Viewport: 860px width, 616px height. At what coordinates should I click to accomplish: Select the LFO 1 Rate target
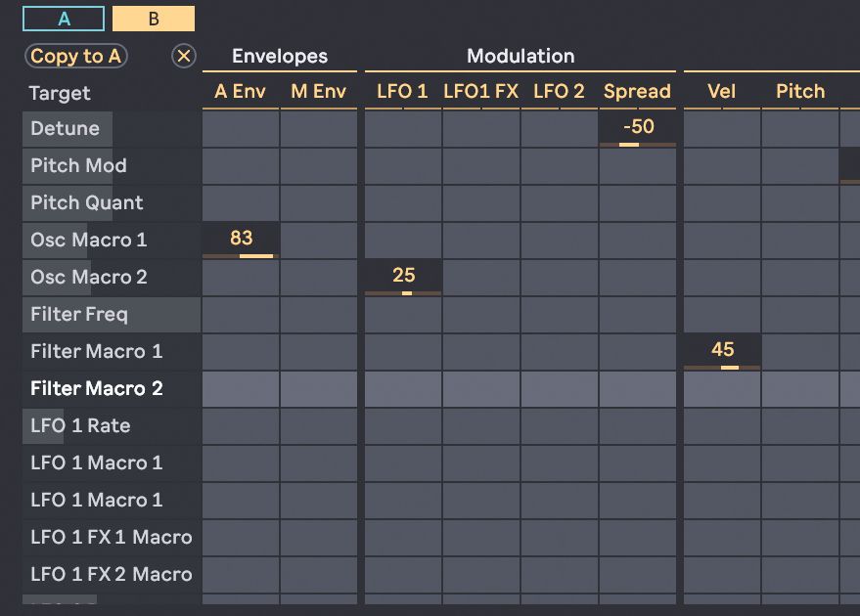point(80,425)
